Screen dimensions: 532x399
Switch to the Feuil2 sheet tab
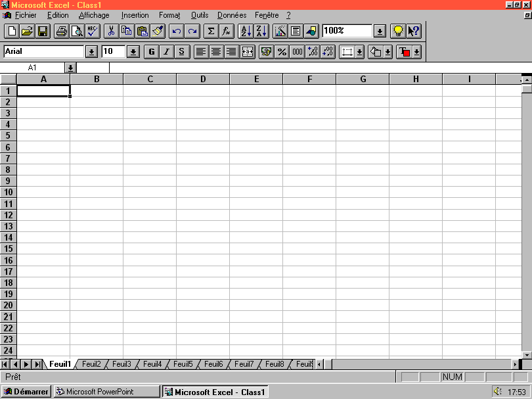(x=91, y=364)
